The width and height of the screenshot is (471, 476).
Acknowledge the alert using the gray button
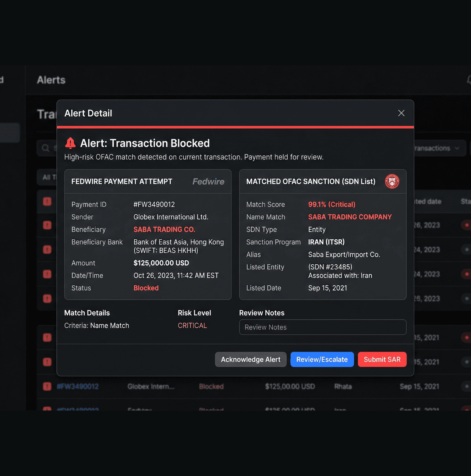251,360
